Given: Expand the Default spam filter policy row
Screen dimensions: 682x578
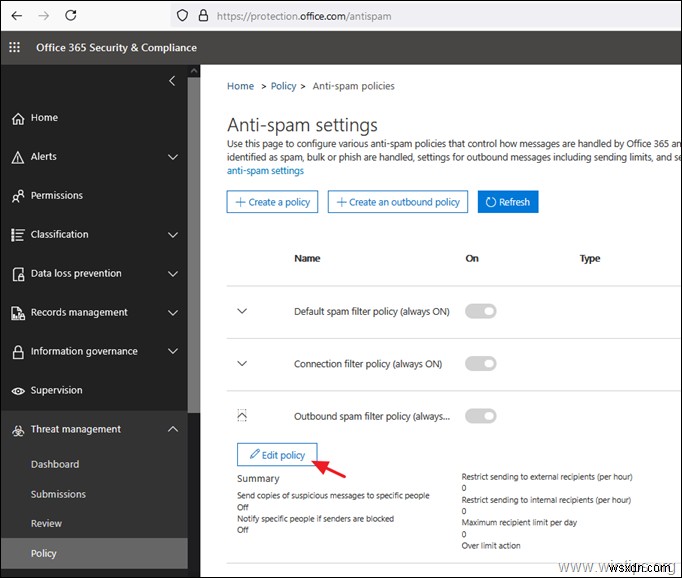Looking at the screenshot, I should [242, 311].
